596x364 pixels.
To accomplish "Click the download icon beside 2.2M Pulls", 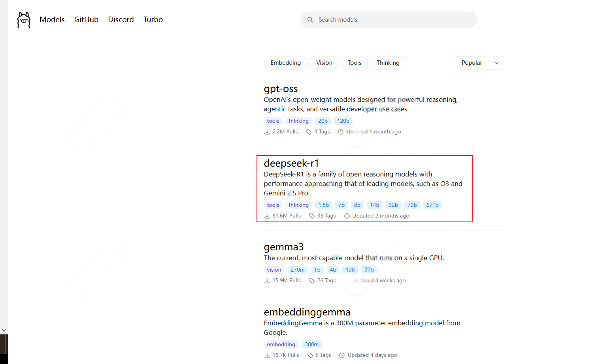I will pos(267,132).
